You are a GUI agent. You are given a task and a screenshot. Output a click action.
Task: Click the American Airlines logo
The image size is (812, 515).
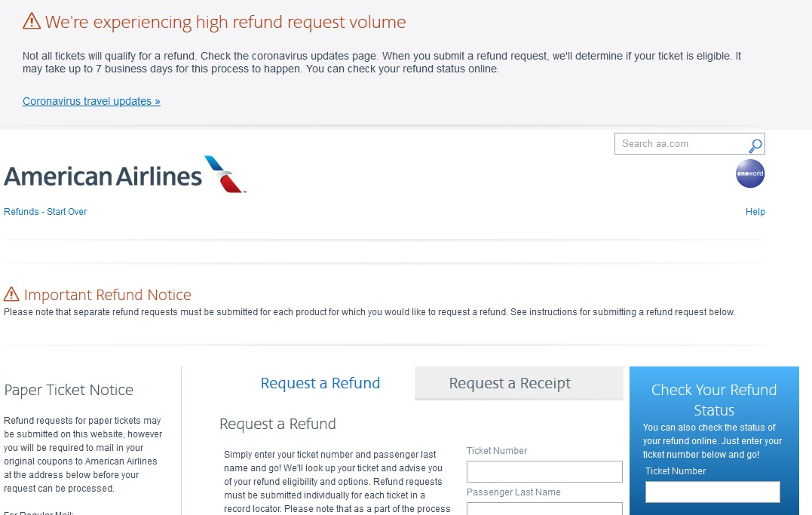tap(125, 175)
